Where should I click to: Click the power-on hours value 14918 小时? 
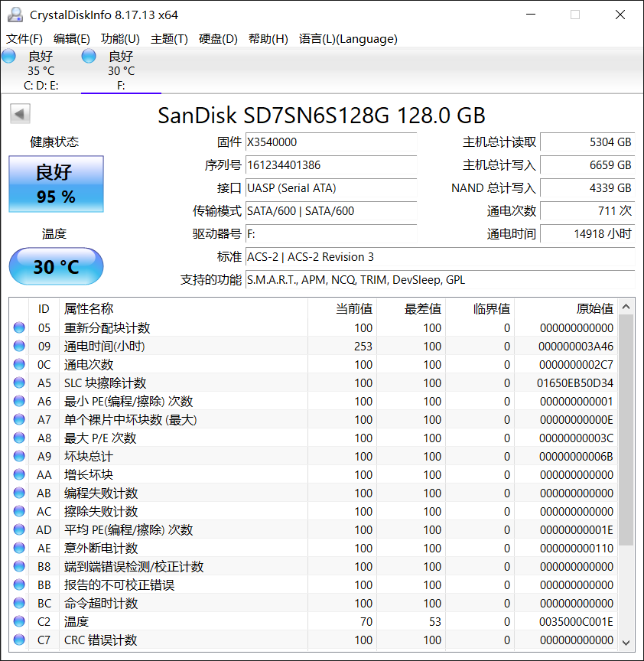point(587,233)
